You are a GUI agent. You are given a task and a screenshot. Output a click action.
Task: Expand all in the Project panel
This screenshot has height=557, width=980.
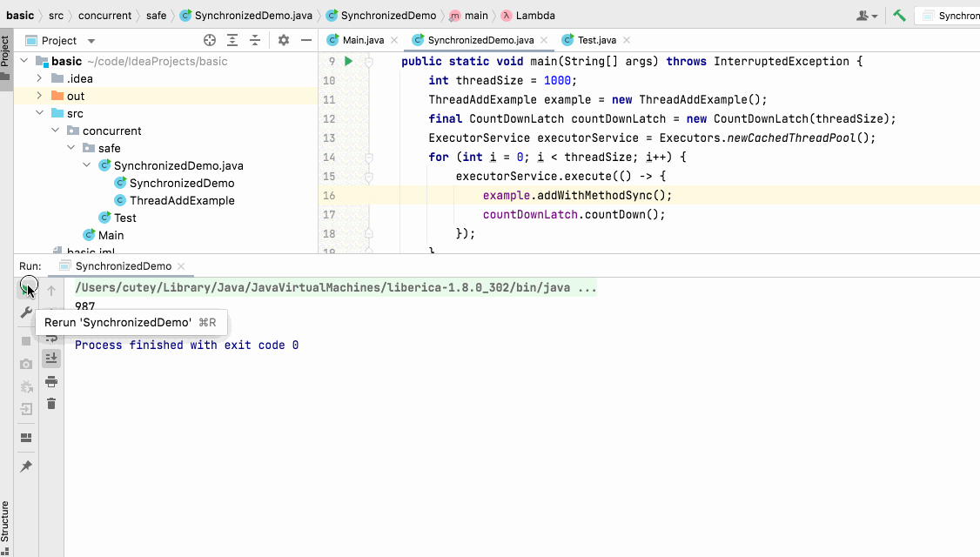coord(232,40)
